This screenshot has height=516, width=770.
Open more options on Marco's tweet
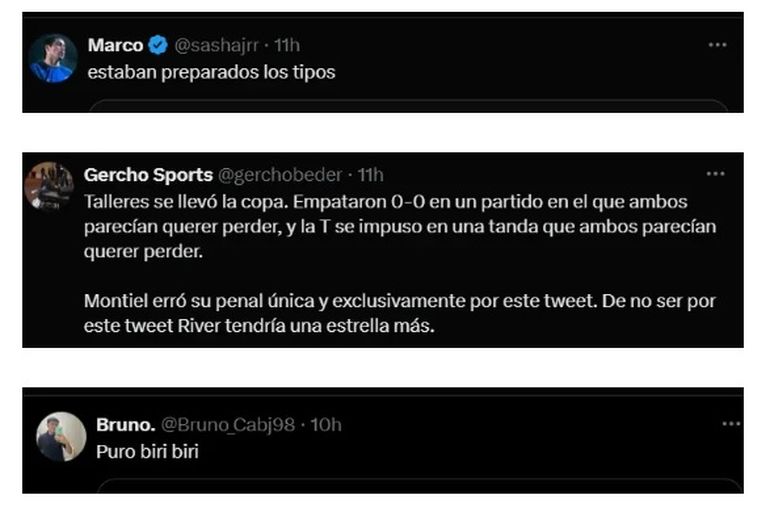pyautogui.click(x=717, y=45)
